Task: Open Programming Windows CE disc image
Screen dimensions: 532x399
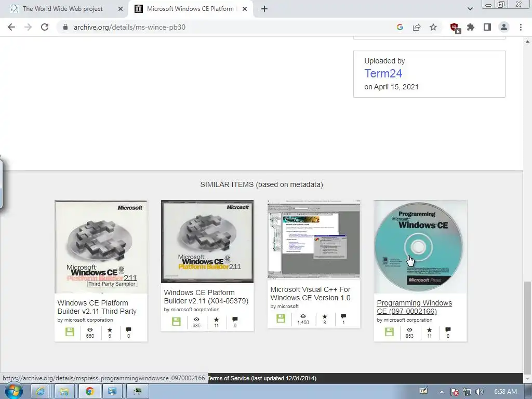Action: pyautogui.click(x=420, y=247)
